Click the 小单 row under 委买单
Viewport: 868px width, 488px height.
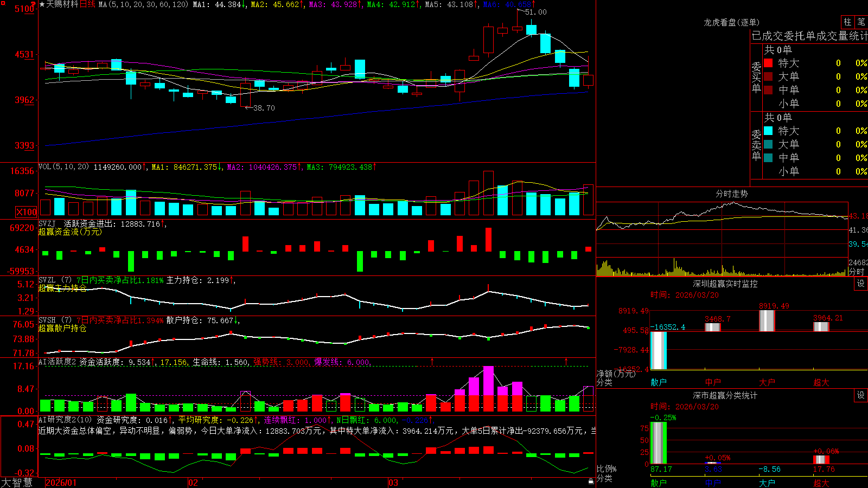815,103
